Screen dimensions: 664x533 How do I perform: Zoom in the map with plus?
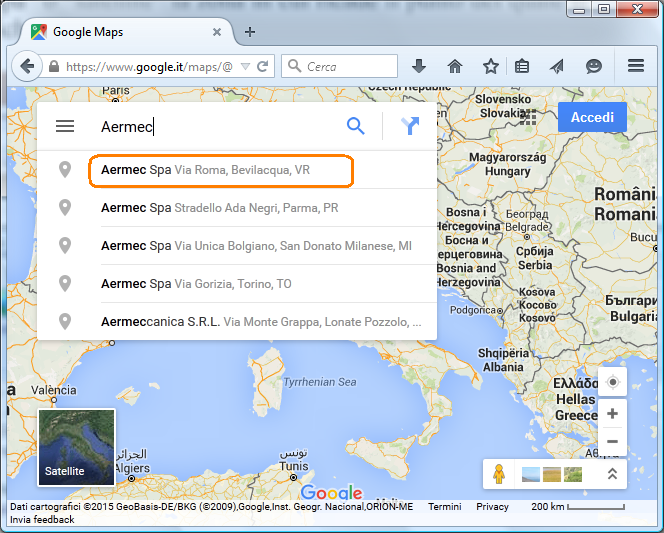click(612, 414)
